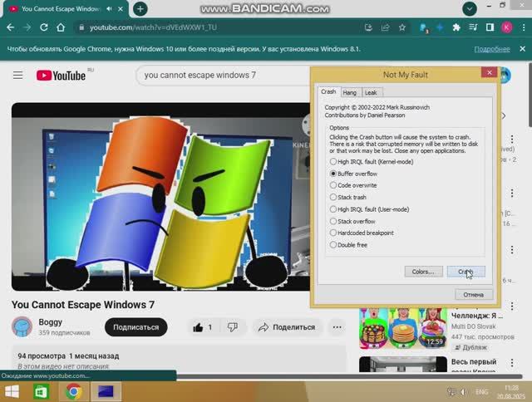Like the video with thumbs up
Image resolution: width=532 pixels, height=402 pixels.
point(203,327)
